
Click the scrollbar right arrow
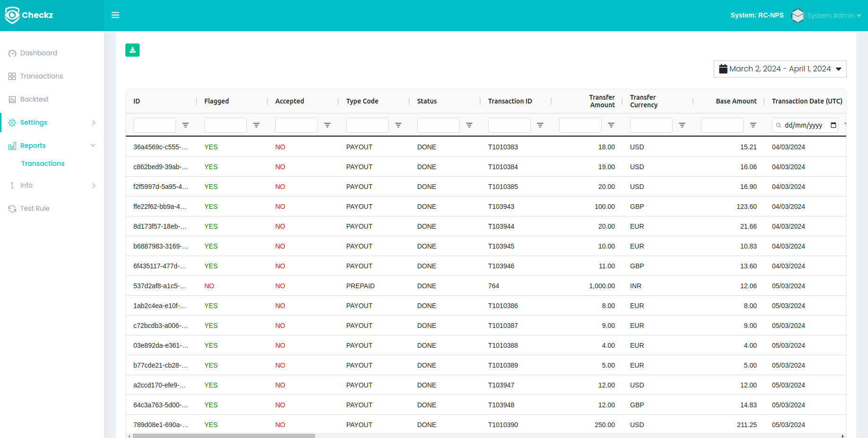(842, 436)
